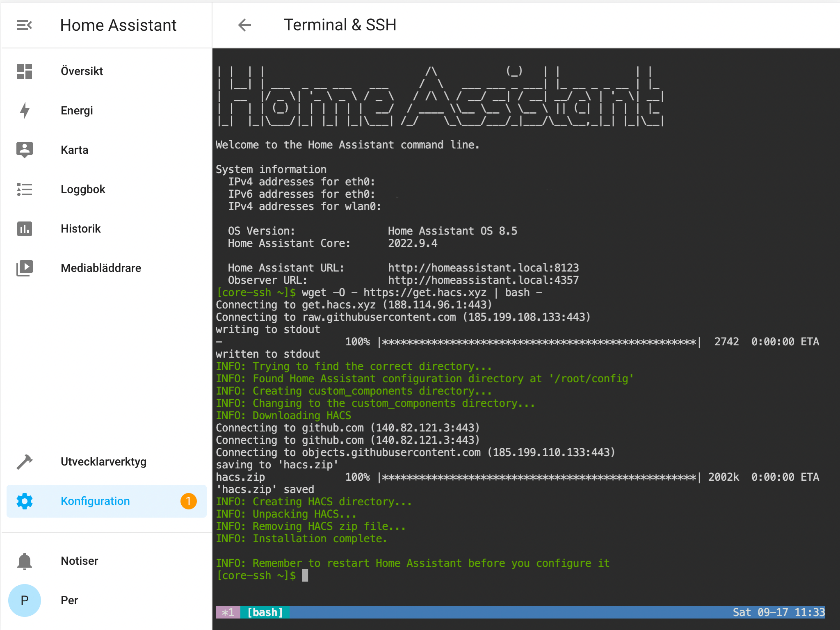The height and width of the screenshot is (630, 840).
Task: Click the Per user profile avatar
Action: coord(25,600)
